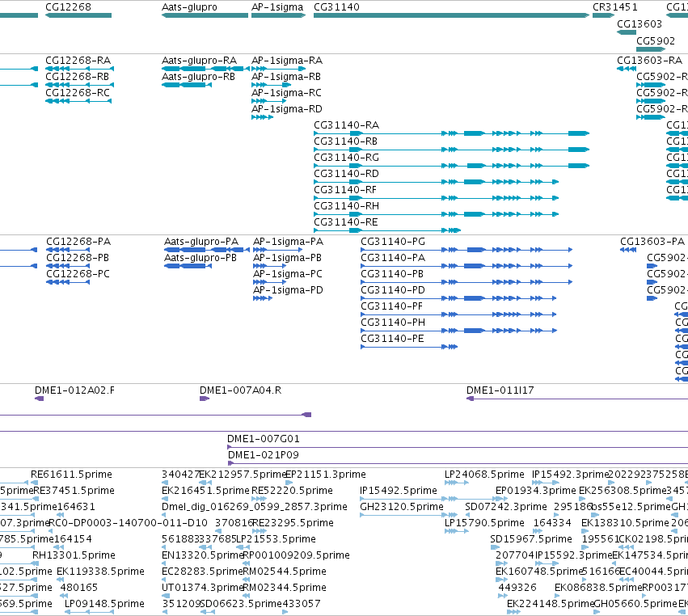Screen dimensions: 688x616
Task: Select the EP01934.3prime EST label
Action: point(536,491)
